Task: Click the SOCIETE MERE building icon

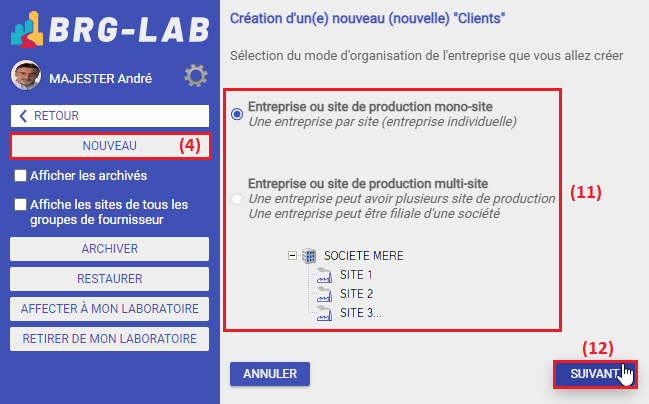Action: (309, 256)
